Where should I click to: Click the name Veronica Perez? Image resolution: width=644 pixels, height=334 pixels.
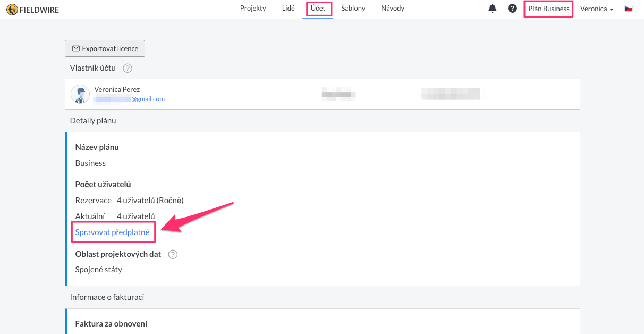(117, 89)
